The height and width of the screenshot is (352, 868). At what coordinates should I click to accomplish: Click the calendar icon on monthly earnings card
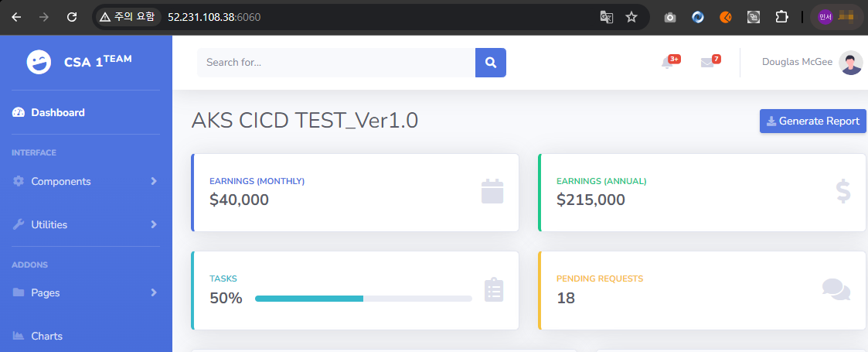click(492, 191)
